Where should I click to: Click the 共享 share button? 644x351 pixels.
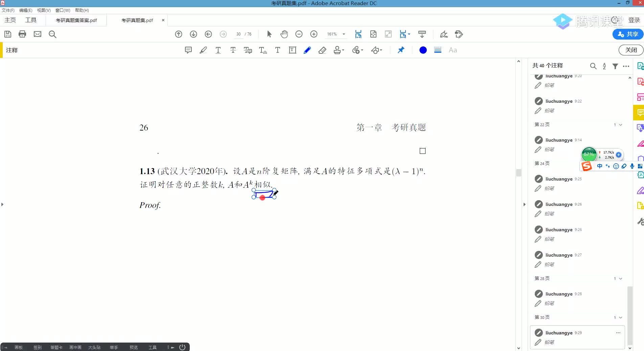point(628,34)
